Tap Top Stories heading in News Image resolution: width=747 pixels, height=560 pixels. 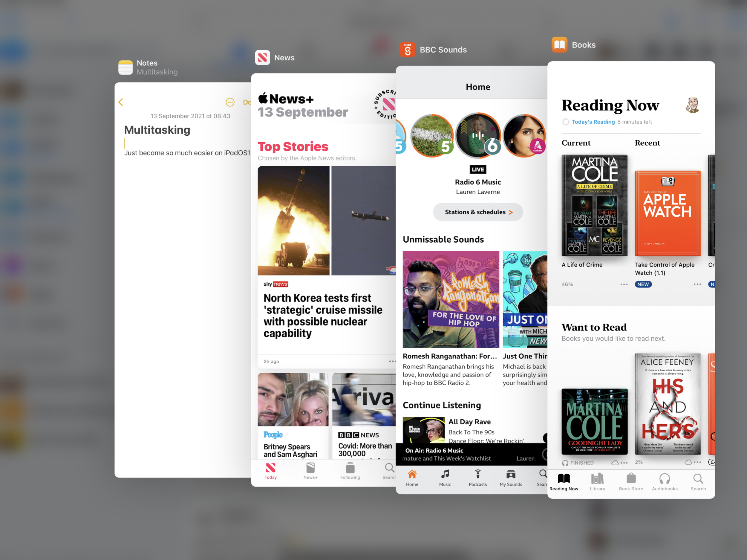[x=293, y=147]
